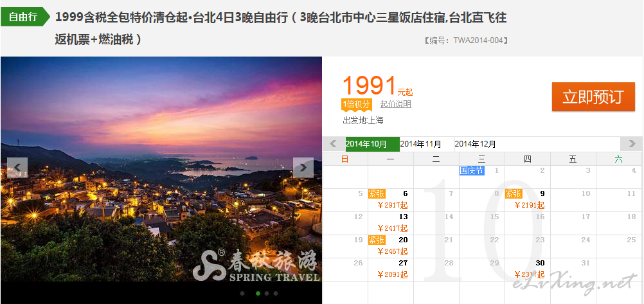Select the third carousel indicator dot
Image resolution: width=644 pixels, height=304 pixels.
267,293
